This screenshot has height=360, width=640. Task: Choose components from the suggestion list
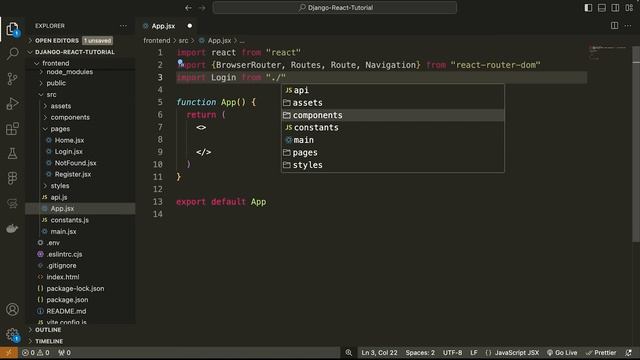(x=393, y=115)
